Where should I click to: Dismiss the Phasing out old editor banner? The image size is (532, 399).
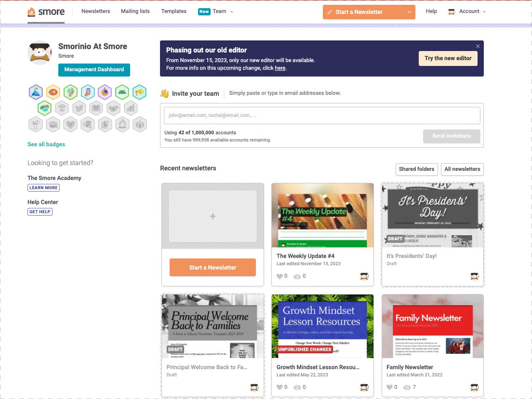pyautogui.click(x=478, y=46)
